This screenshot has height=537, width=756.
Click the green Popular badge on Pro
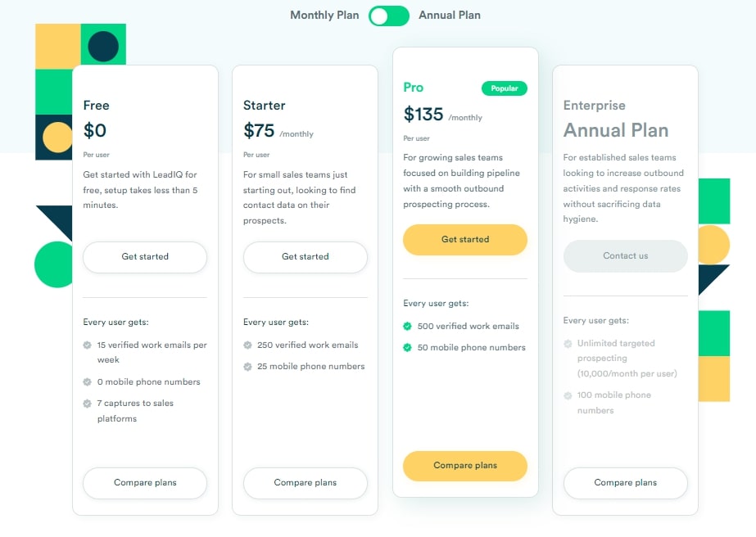coord(505,88)
